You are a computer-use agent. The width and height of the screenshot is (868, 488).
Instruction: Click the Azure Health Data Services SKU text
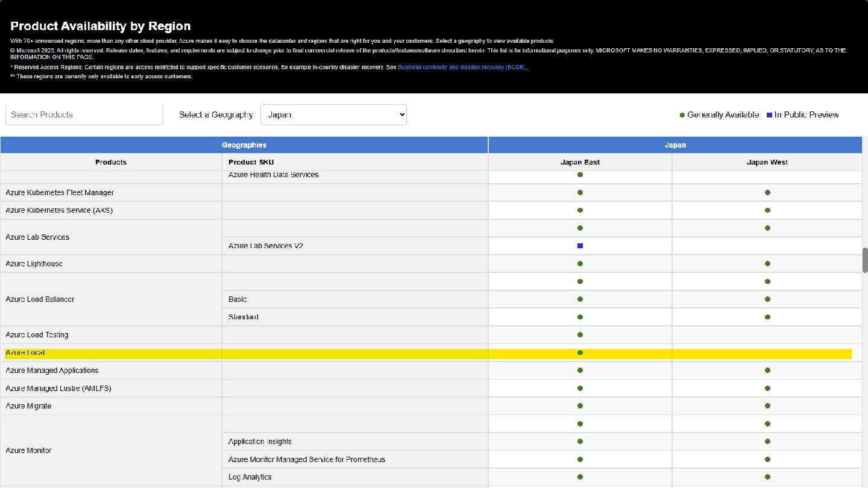[x=274, y=175]
